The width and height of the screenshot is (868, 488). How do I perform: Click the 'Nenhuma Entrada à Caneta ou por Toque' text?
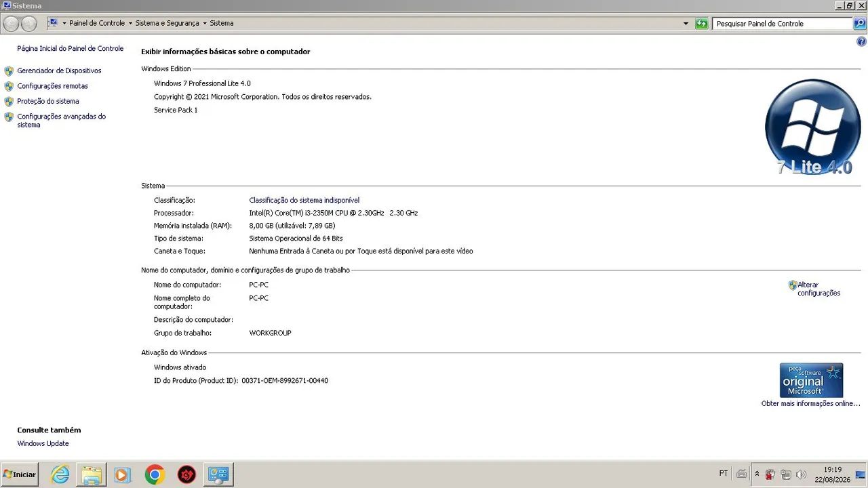pyautogui.click(x=361, y=251)
